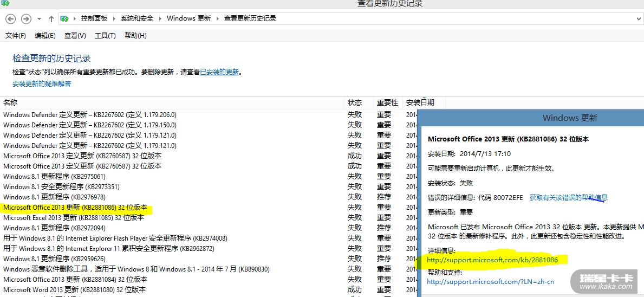The image size is (644, 297).
Task: Open 安装更新的疑难解答 link
Action: pos(42,84)
